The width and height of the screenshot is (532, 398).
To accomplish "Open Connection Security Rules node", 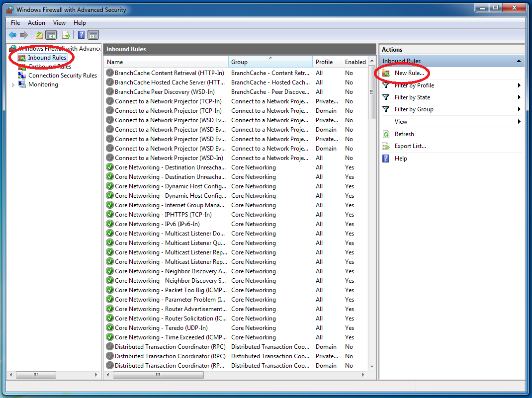I will [x=63, y=75].
